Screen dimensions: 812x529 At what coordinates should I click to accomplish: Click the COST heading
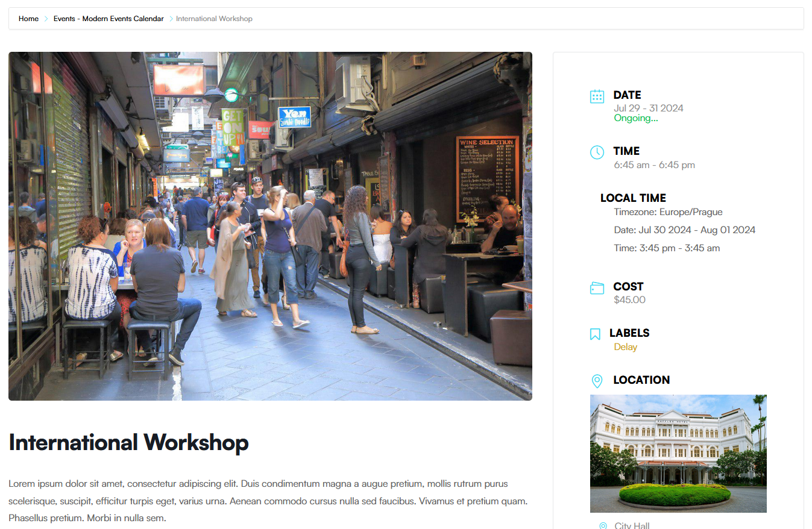point(628,286)
